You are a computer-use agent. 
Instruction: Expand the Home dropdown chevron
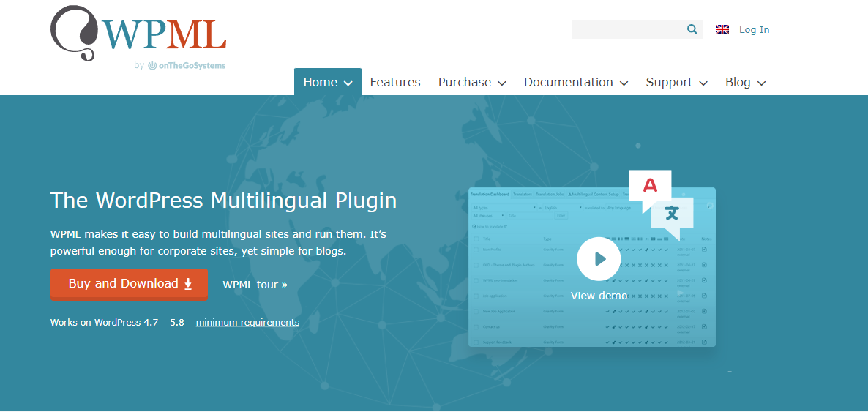348,83
